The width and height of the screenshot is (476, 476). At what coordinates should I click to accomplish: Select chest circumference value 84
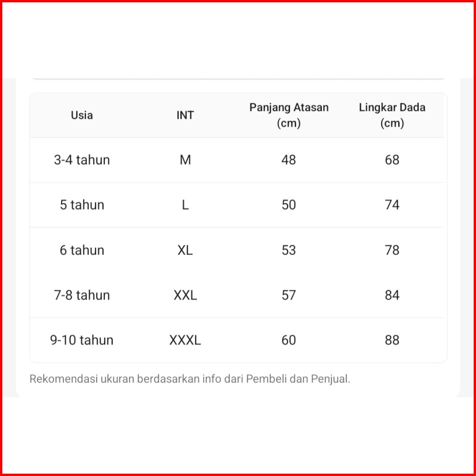(x=392, y=295)
